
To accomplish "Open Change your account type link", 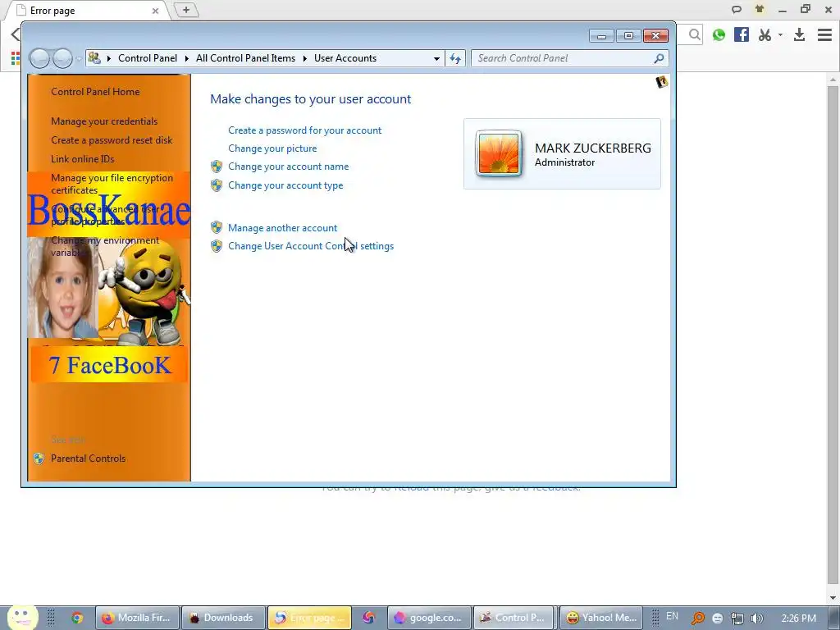I will click(x=285, y=185).
